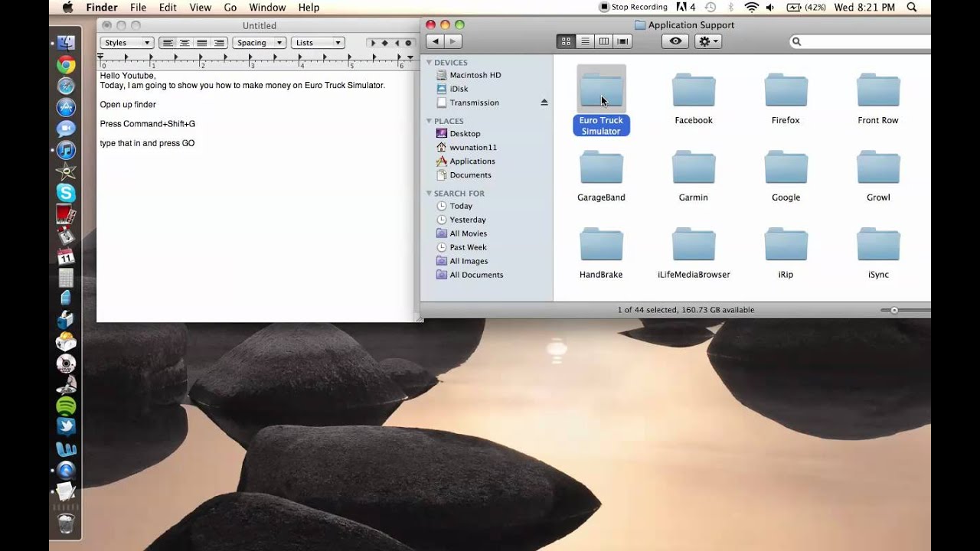Align text left in Untitled document
Viewport: 980px width, 551px height.
coord(168,43)
